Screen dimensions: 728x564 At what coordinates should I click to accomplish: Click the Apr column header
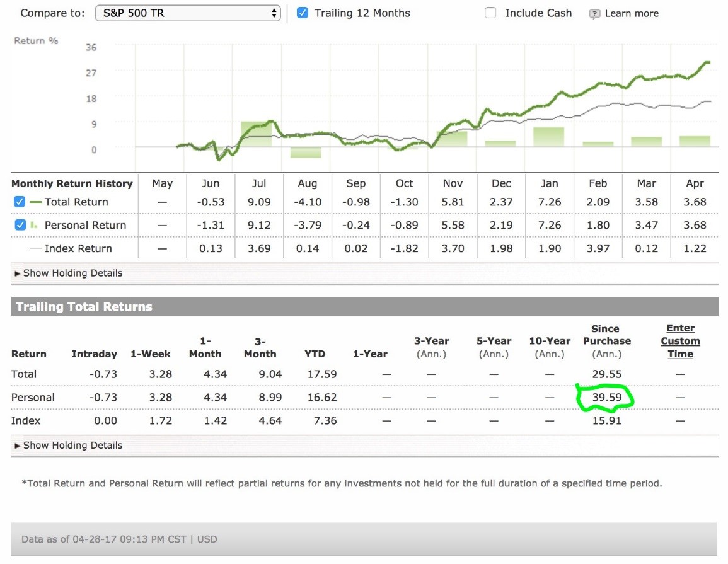pos(695,184)
